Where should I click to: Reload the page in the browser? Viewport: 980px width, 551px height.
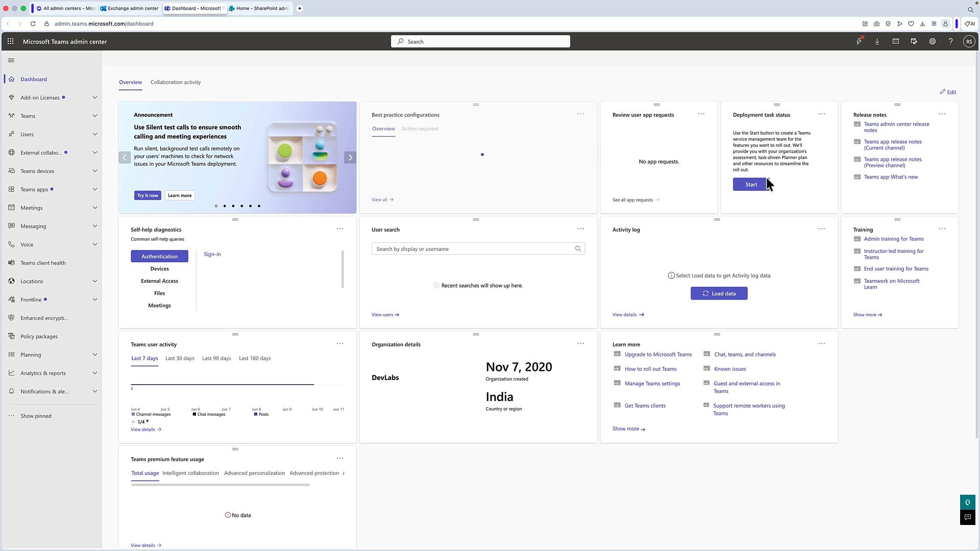[x=33, y=23]
